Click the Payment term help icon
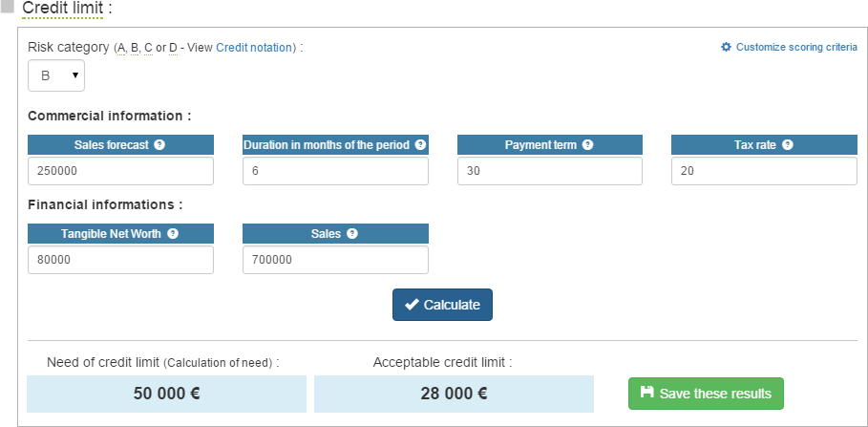868x427 pixels. point(587,145)
